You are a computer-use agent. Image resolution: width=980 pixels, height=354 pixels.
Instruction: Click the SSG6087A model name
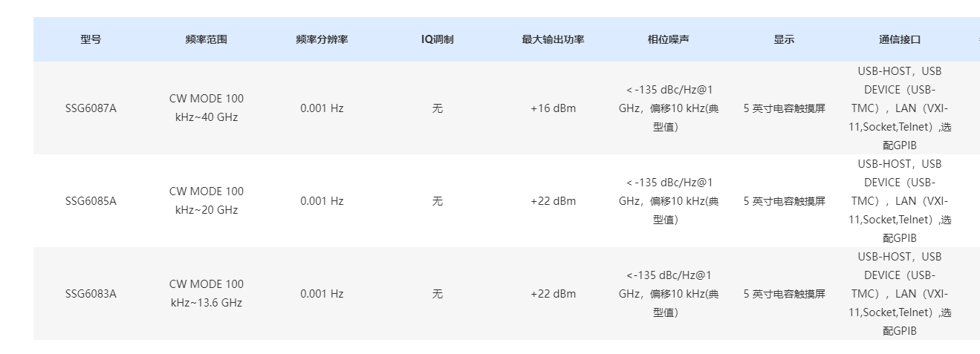91,108
